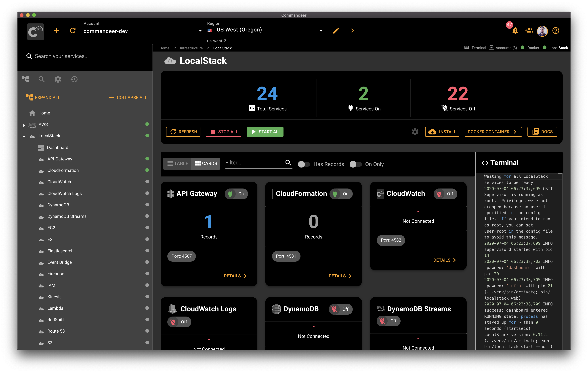Click the pencil edit icon
Image resolution: width=588 pixels, height=373 pixels.
pos(336,31)
